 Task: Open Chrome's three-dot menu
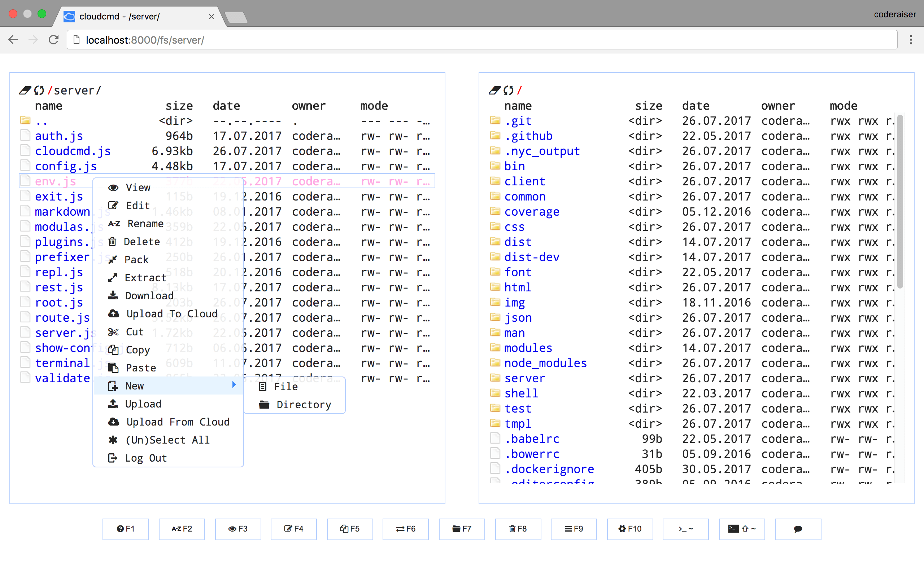911,40
